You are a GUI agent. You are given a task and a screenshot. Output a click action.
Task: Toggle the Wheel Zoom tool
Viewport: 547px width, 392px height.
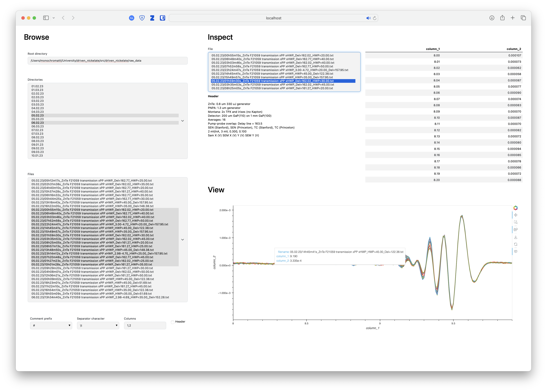pyautogui.click(x=515, y=230)
